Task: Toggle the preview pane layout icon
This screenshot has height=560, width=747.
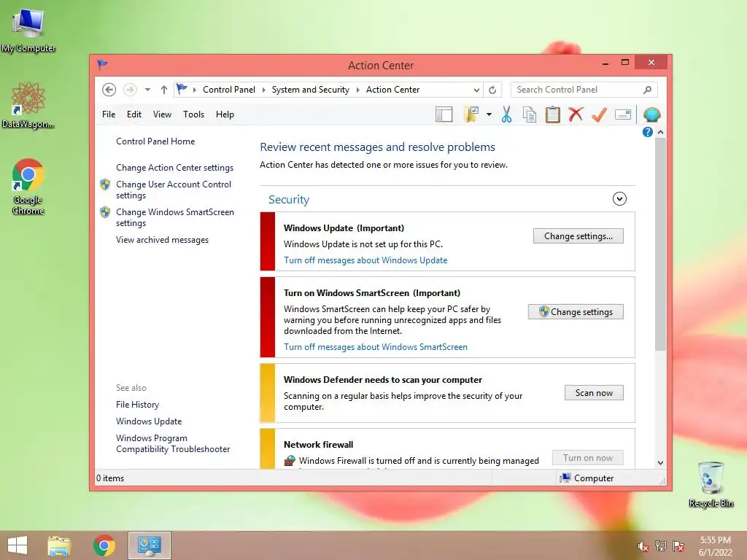Action: (x=444, y=114)
